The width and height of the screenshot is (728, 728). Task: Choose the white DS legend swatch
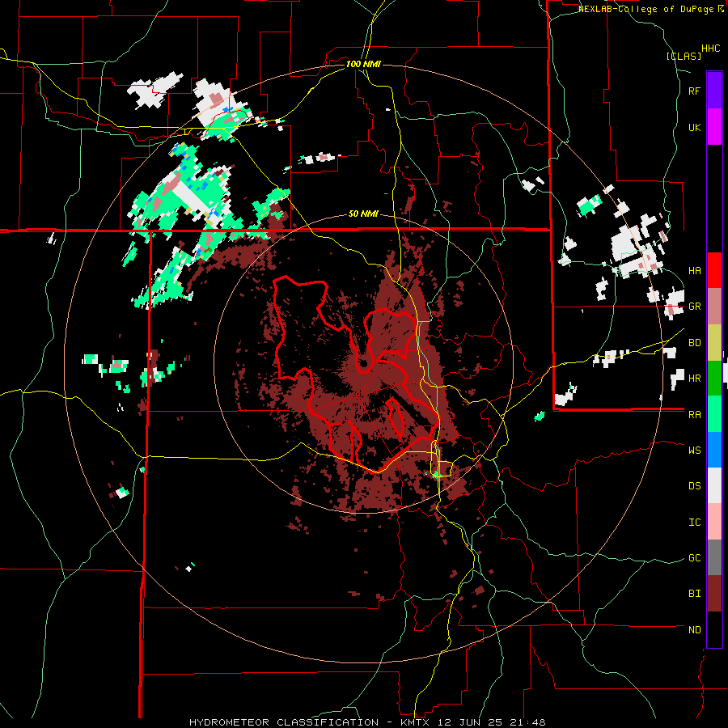[x=714, y=485]
